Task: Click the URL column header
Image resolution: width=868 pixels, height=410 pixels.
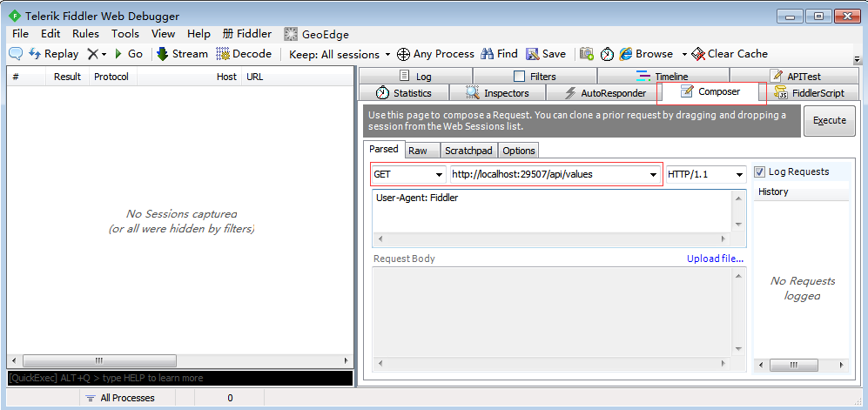Action: [298, 77]
